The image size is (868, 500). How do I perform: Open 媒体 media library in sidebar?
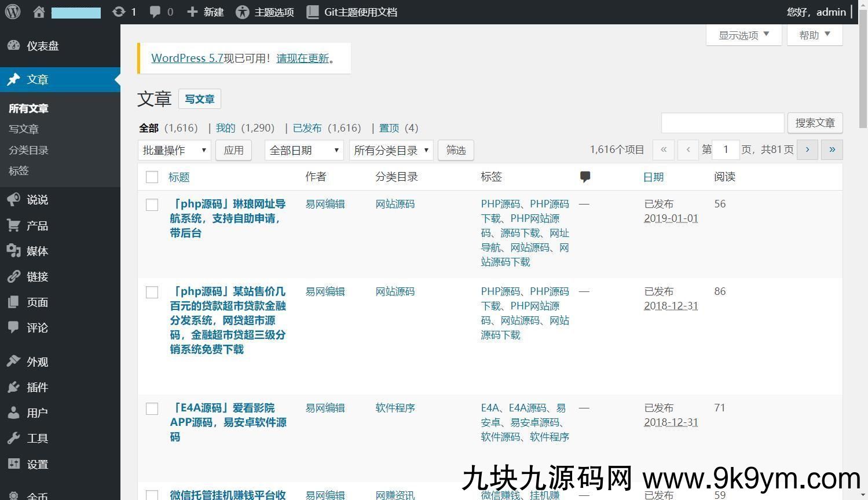pyautogui.click(x=37, y=251)
